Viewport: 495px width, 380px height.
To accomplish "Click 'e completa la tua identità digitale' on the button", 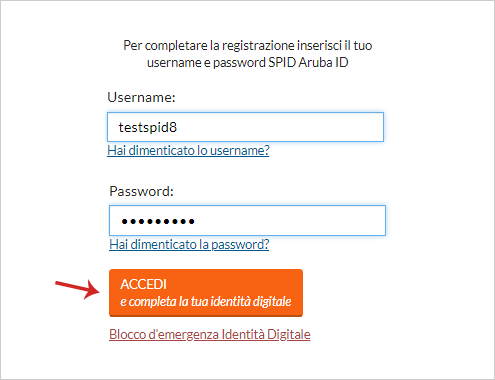I will (x=206, y=302).
